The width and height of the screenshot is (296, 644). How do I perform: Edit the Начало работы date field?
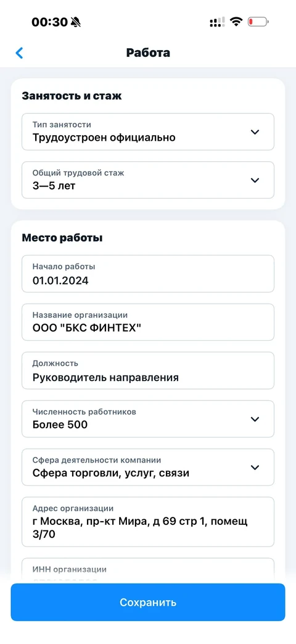coord(148,274)
